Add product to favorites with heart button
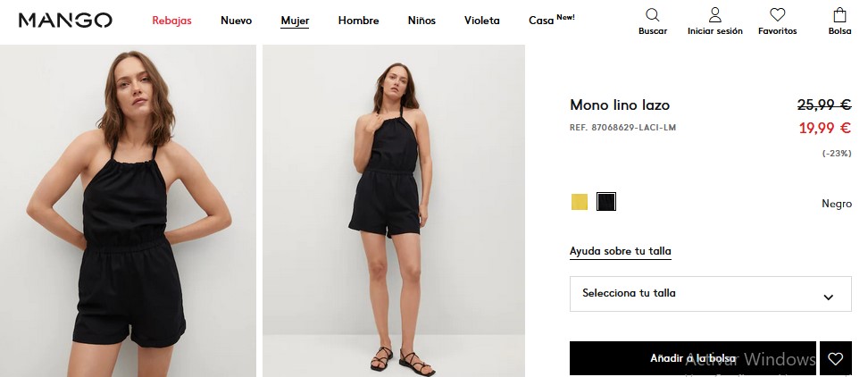This screenshot has width=868, height=377. [x=835, y=358]
